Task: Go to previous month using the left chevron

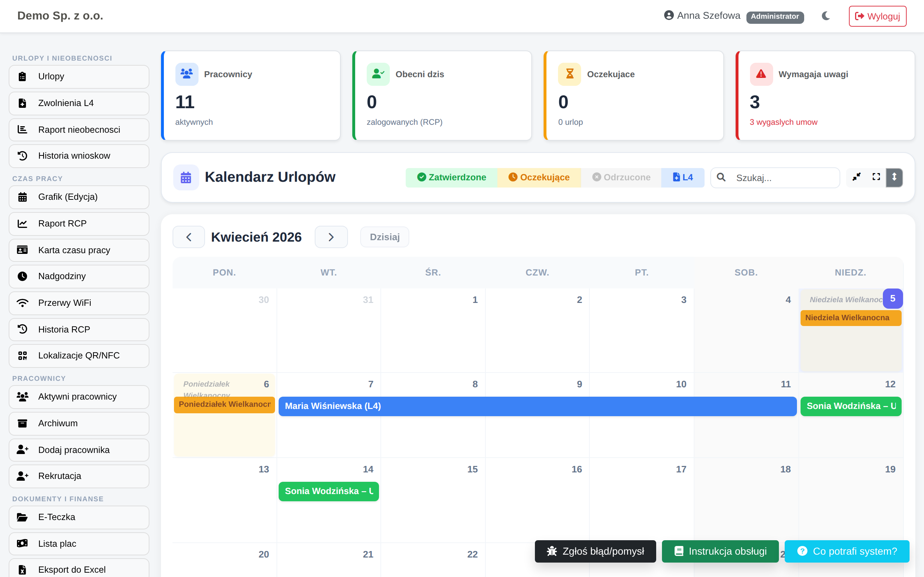Action: click(x=189, y=237)
